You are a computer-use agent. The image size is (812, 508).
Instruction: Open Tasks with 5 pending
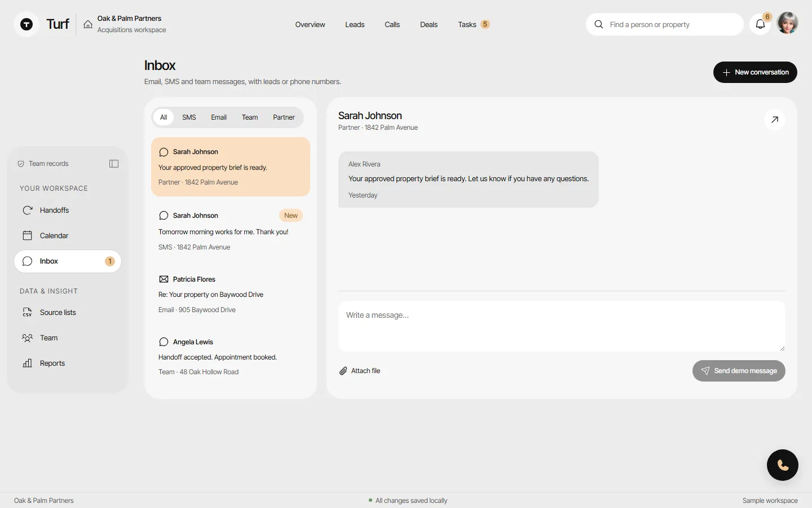tap(474, 24)
